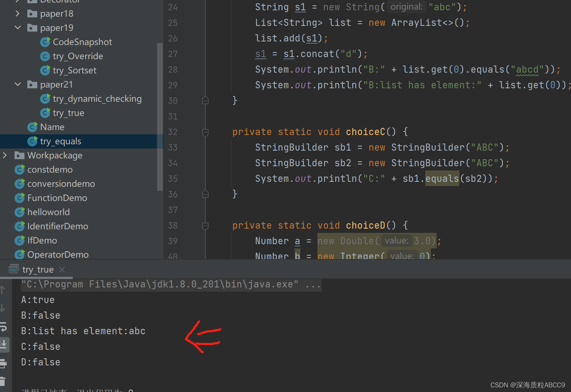Click the paper21 folder icon
The height and width of the screenshot is (392, 571).
coord(32,84)
